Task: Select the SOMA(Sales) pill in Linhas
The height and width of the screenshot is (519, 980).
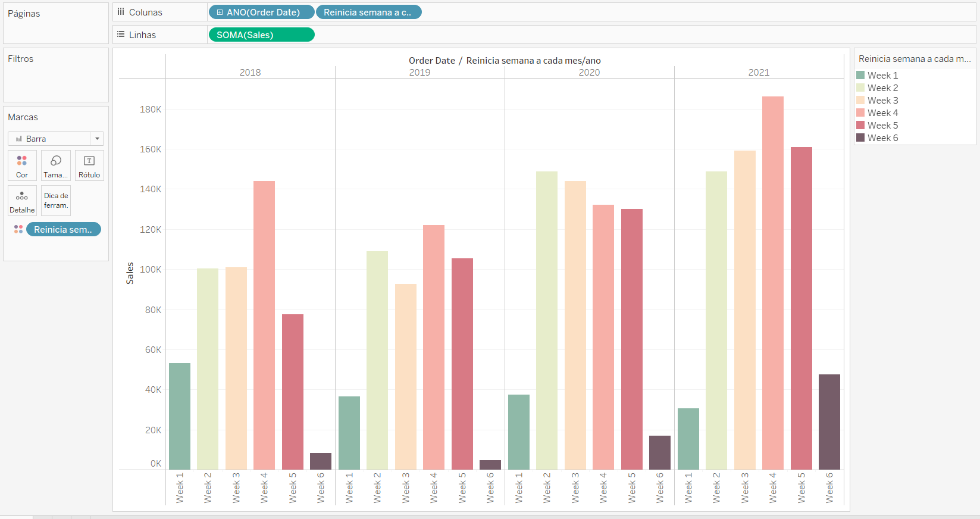Action: coord(261,35)
